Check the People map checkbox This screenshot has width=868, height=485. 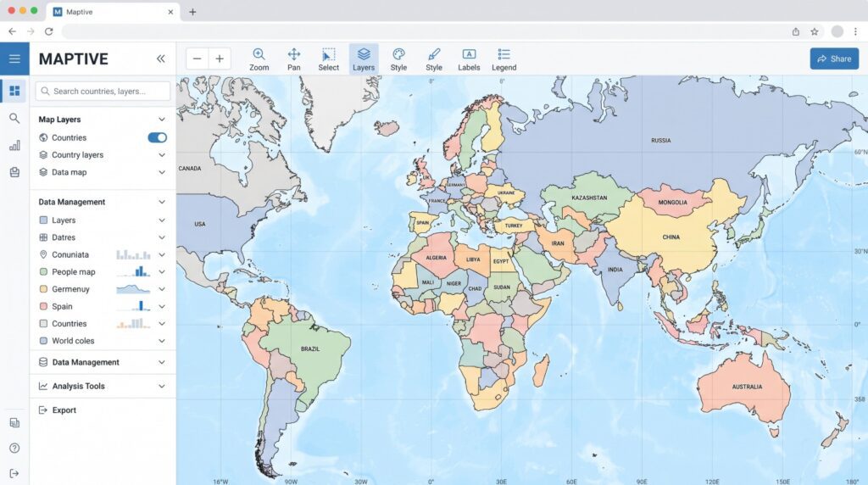coord(43,272)
